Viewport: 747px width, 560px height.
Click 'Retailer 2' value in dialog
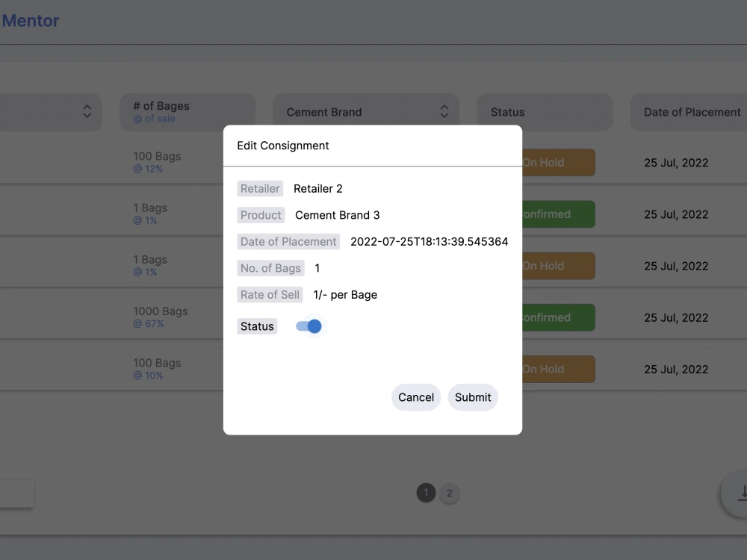point(317,189)
